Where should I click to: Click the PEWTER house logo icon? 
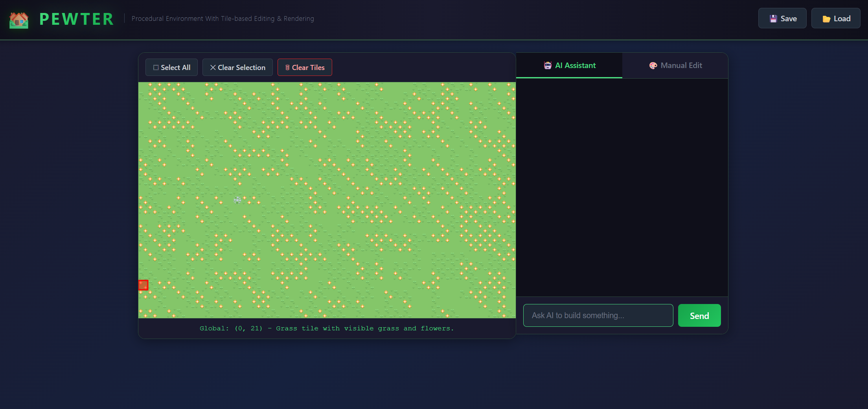click(18, 19)
